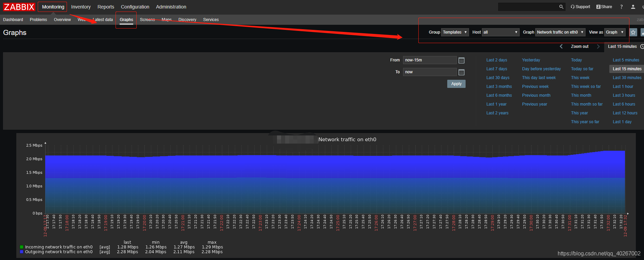Add graph to favourites star icon
Image resolution: width=644 pixels, height=260 pixels.
tap(633, 32)
